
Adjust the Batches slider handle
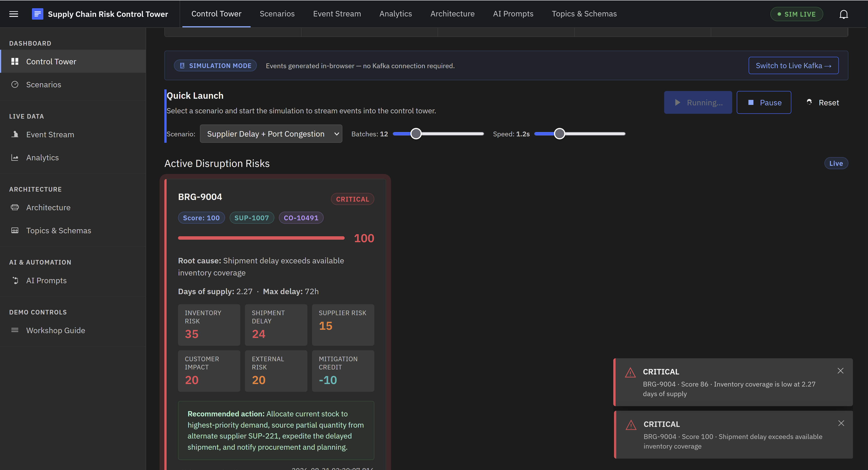416,134
